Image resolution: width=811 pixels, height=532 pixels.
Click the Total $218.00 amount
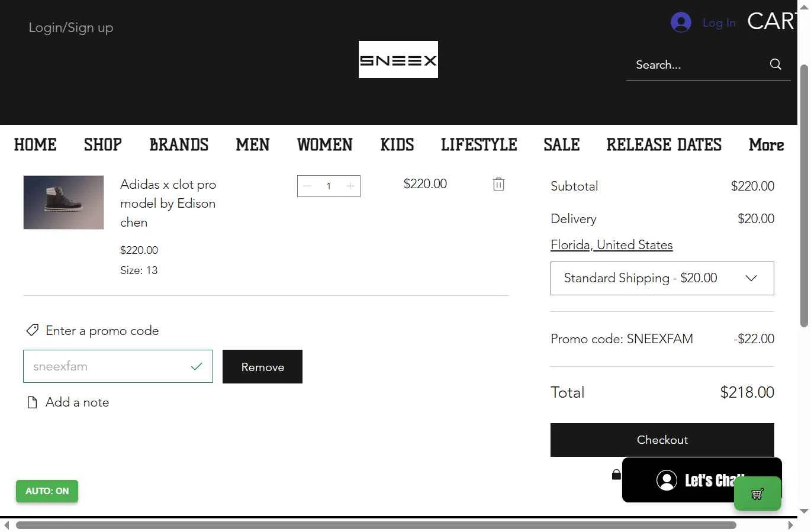tap(747, 392)
